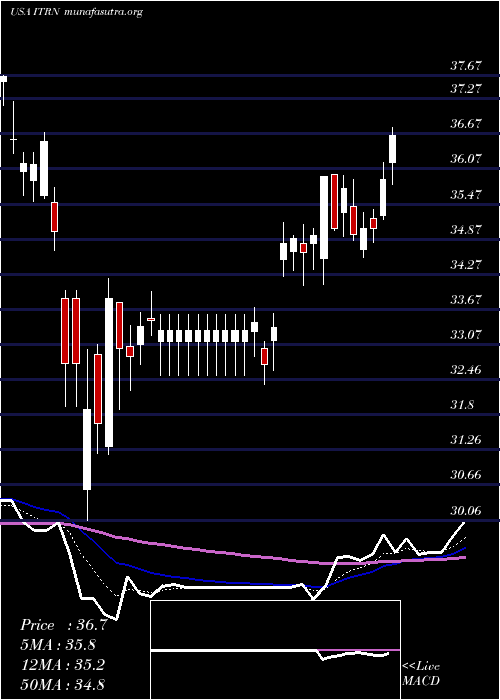This screenshot has height=700, width=500.
Task: Click the 36.67 price axis label
Action: [x=466, y=124]
